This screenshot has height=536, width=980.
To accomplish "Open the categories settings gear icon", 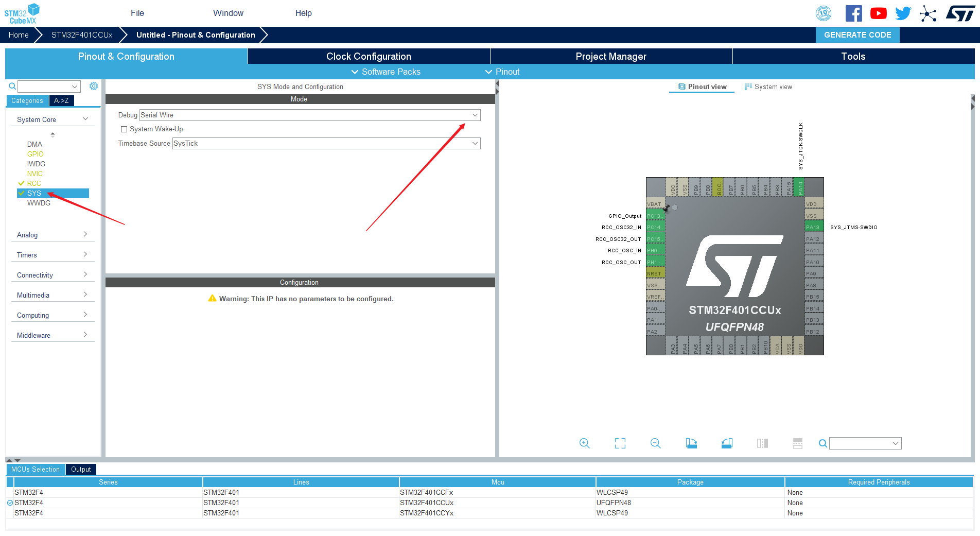I will [x=93, y=86].
